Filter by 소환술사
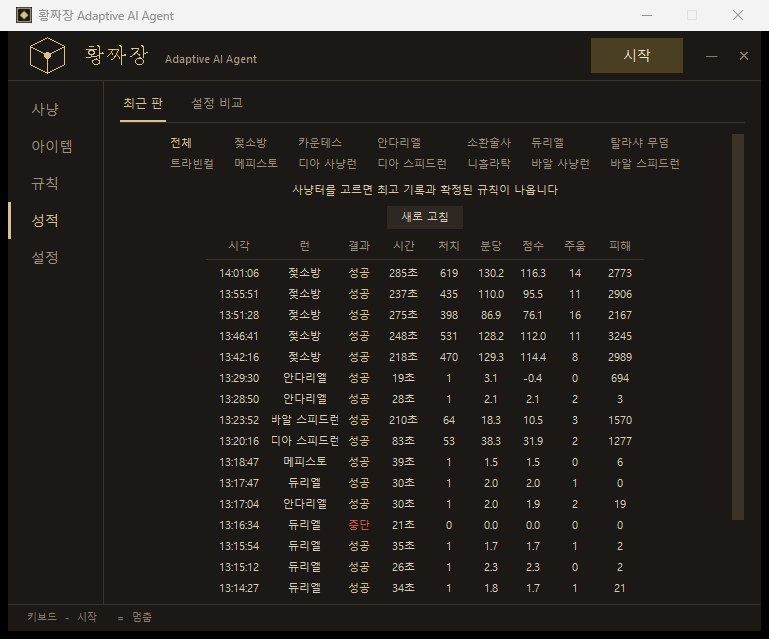Viewport: 769px width, 639px height. (x=489, y=143)
